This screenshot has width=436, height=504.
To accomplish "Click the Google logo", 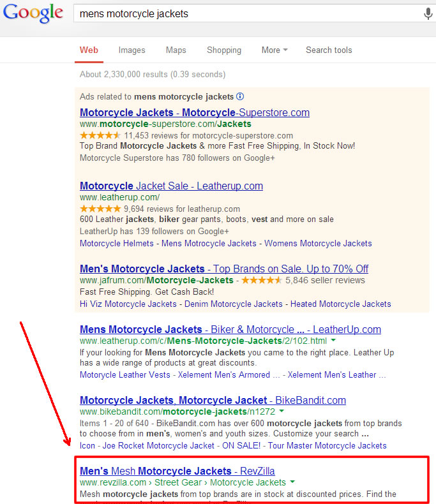I will point(33,13).
